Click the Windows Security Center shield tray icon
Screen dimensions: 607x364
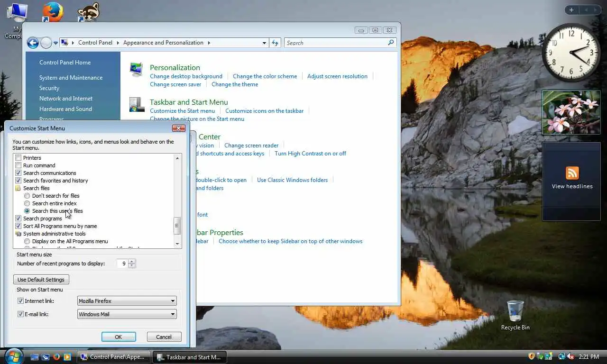532,356
